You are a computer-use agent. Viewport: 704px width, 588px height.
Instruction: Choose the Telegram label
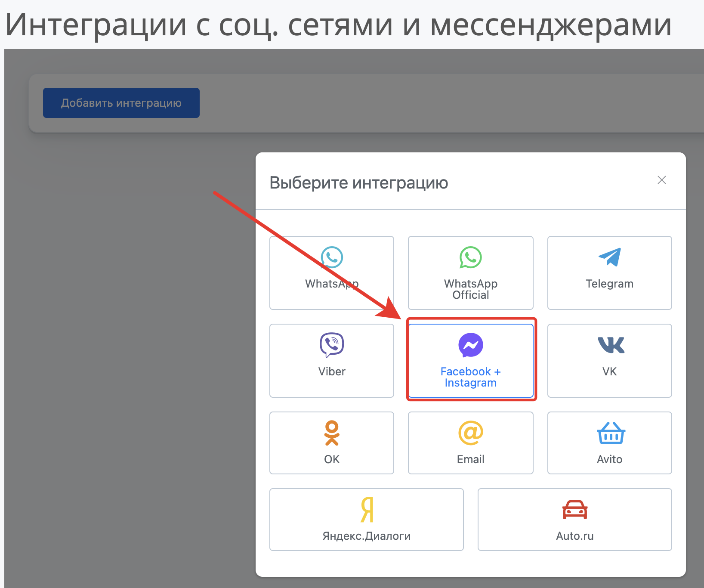pyautogui.click(x=610, y=284)
